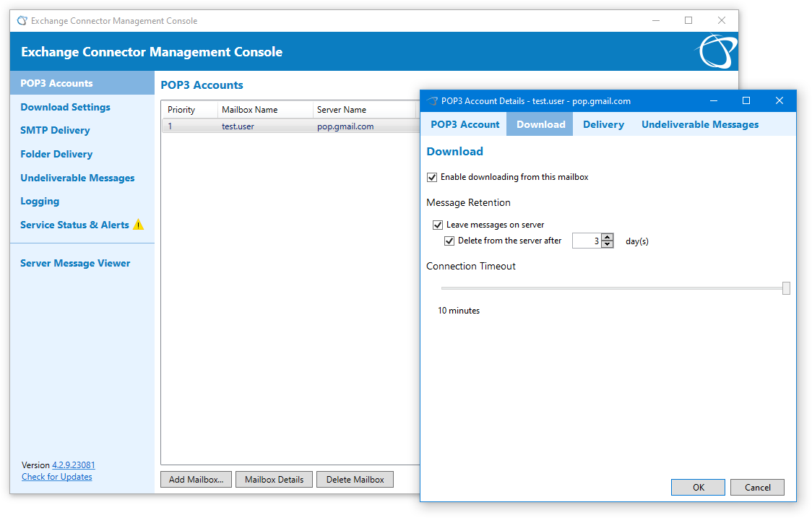Minimize the Exchange Connector Management Console window
Viewport: 812px width, 518px height.
(x=656, y=21)
